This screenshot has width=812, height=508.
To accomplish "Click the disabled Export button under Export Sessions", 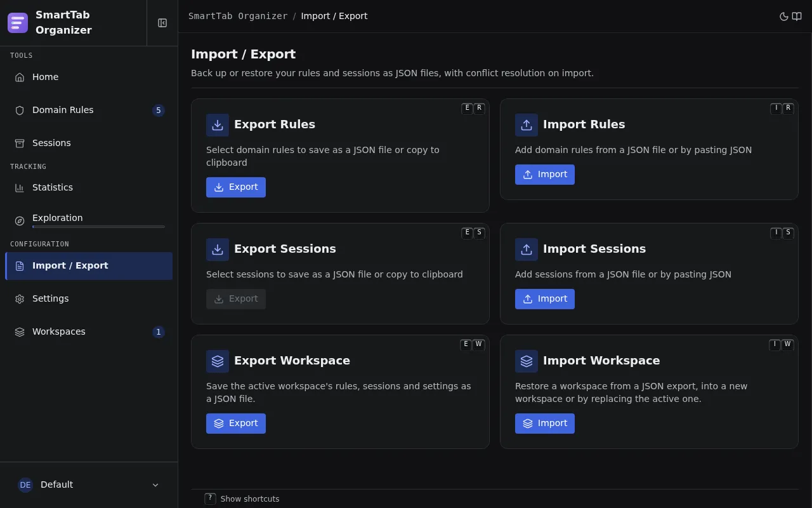I will click(x=236, y=299).
